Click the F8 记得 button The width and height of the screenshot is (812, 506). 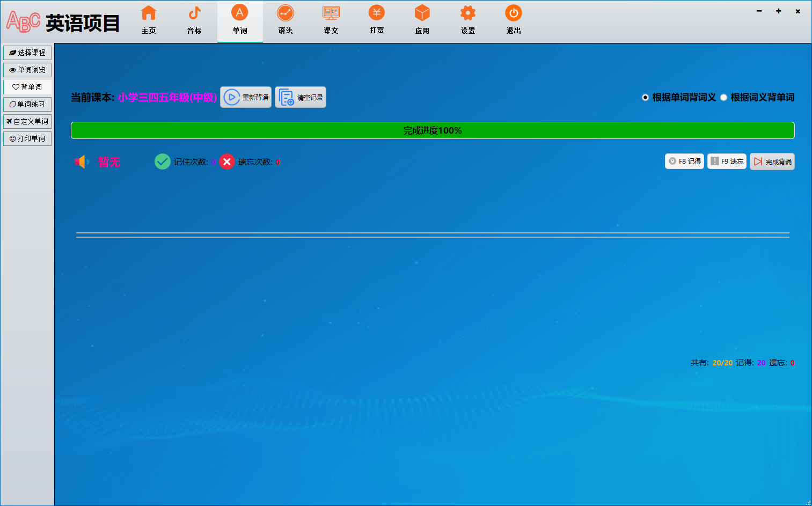(x=684, y=162)
